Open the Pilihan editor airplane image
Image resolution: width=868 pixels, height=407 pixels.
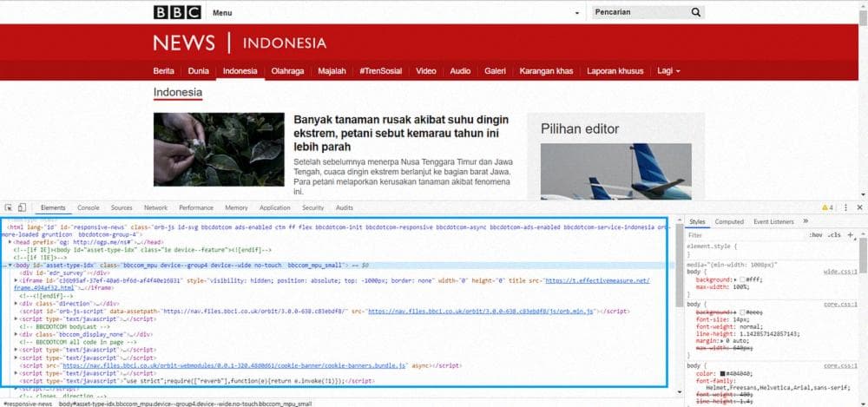[x=615, y=172]
